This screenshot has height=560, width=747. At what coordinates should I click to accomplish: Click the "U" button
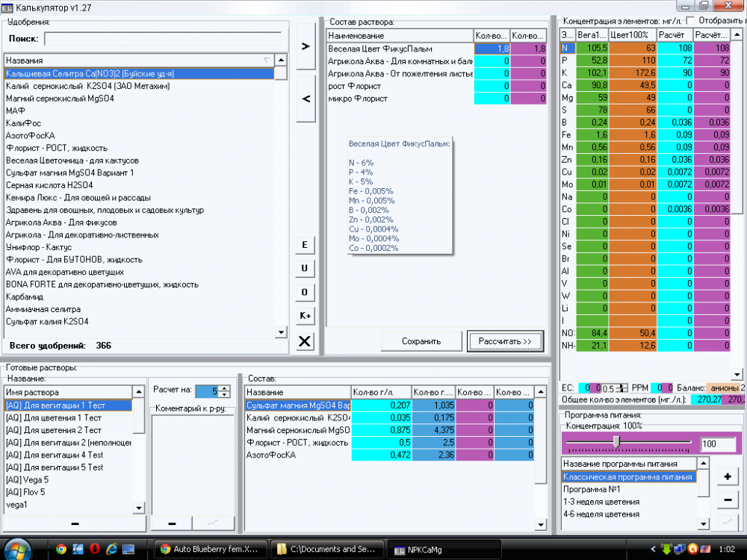pos(305,268)
